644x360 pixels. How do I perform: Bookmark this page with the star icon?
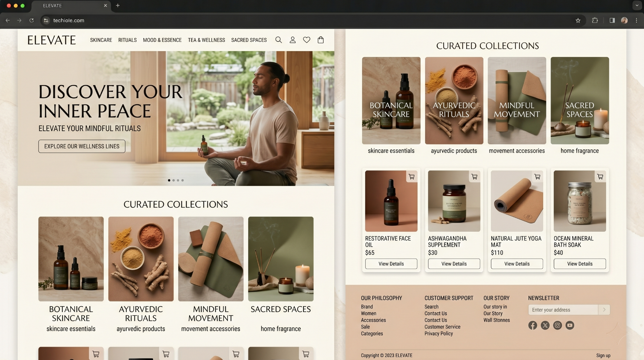(x=578, y=20)
